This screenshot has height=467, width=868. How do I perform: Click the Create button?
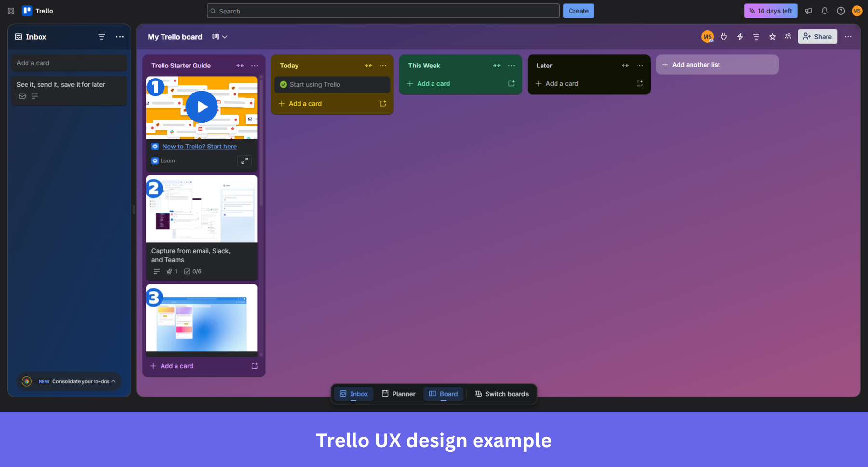578,11
